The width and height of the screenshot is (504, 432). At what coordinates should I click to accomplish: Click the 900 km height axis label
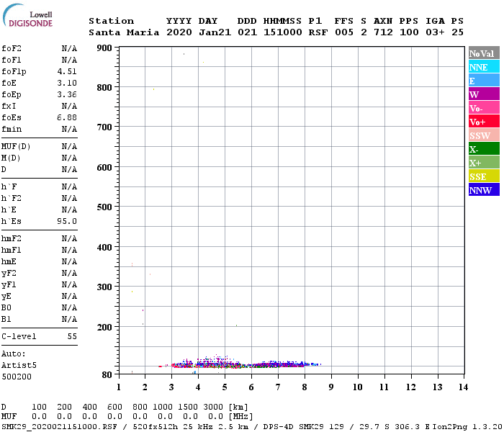pos(104,48)
